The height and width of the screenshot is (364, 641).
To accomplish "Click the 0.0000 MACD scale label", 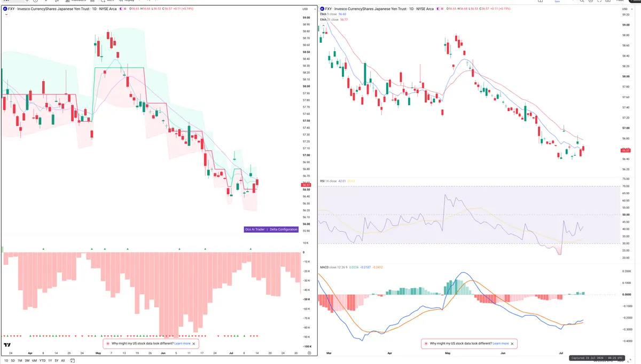I will point(627,294).
